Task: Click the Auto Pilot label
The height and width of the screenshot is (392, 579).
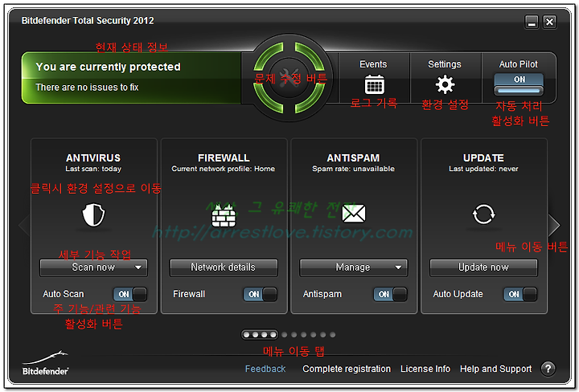Action: click(x=519, y=64)
